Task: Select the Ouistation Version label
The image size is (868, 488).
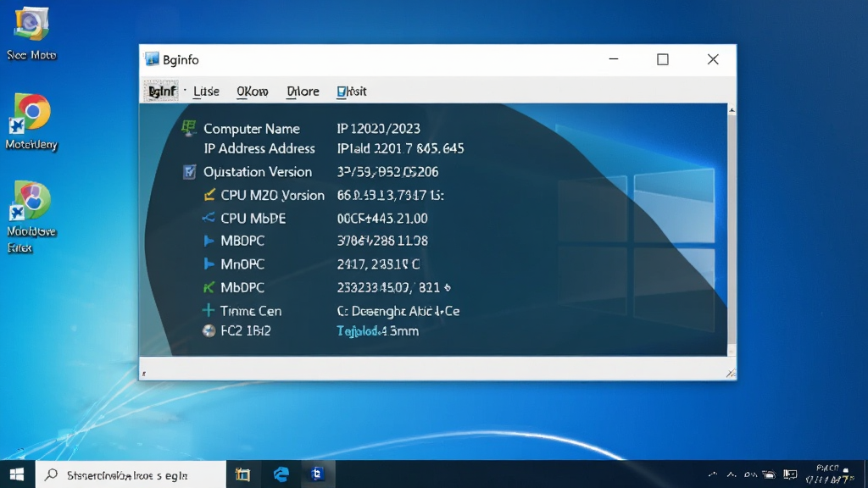Action: [x=258, y=171]
